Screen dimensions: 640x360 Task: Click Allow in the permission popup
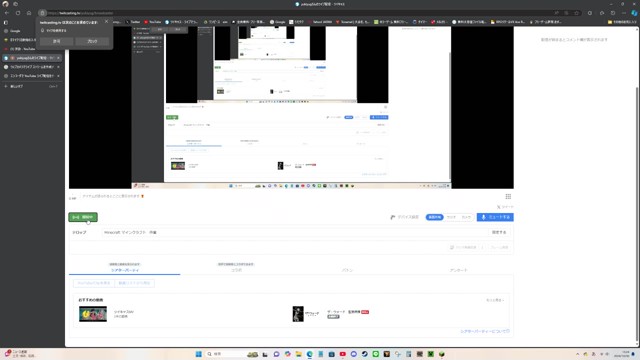click(56, 41)
